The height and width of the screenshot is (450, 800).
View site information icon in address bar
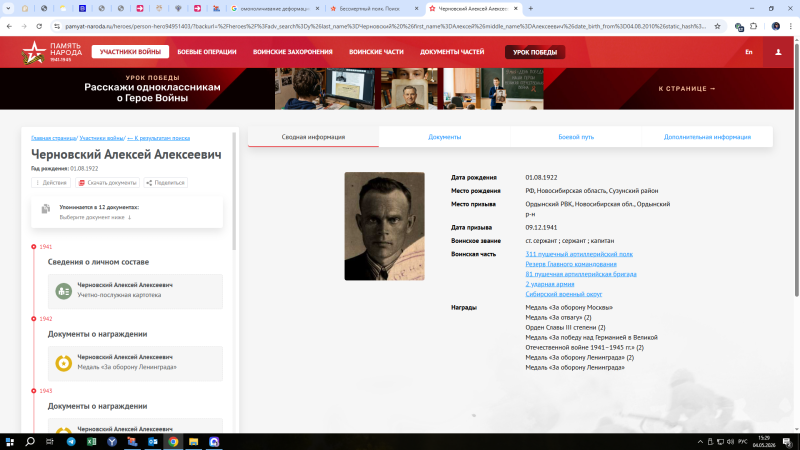(x=57, y=26)
